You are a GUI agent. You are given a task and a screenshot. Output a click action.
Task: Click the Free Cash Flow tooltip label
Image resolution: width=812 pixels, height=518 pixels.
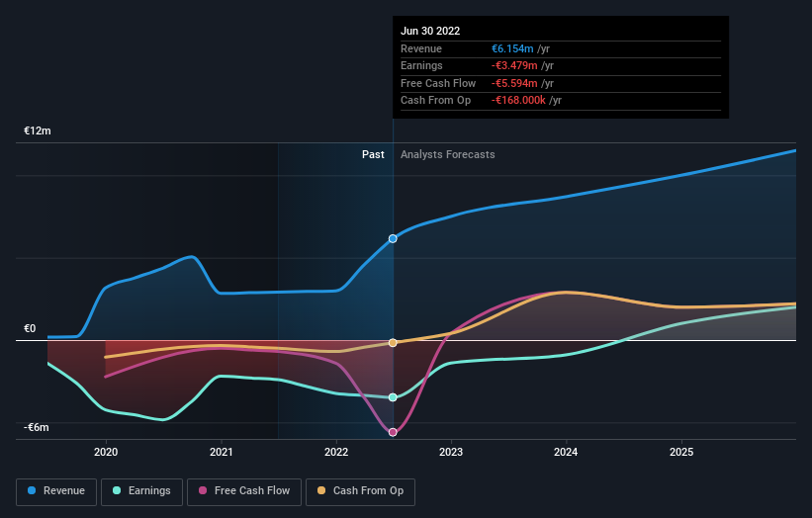[438, 83]
